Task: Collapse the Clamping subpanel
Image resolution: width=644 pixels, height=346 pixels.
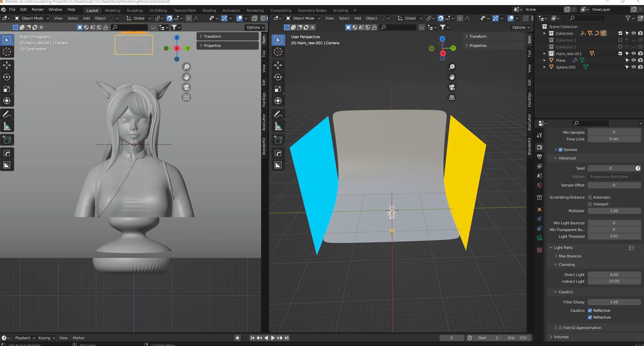Action: 567,265
